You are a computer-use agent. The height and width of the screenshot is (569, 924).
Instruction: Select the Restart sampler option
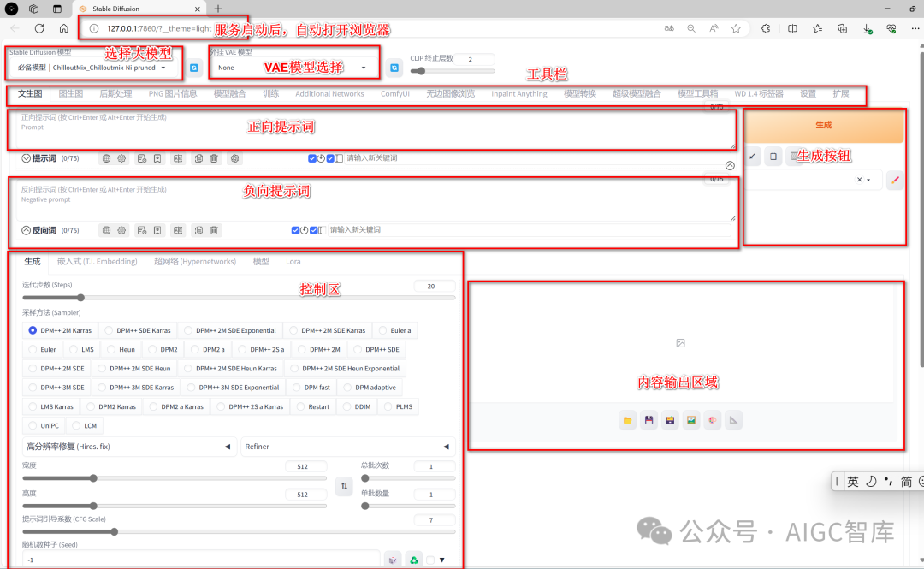[x=313, y=406]
